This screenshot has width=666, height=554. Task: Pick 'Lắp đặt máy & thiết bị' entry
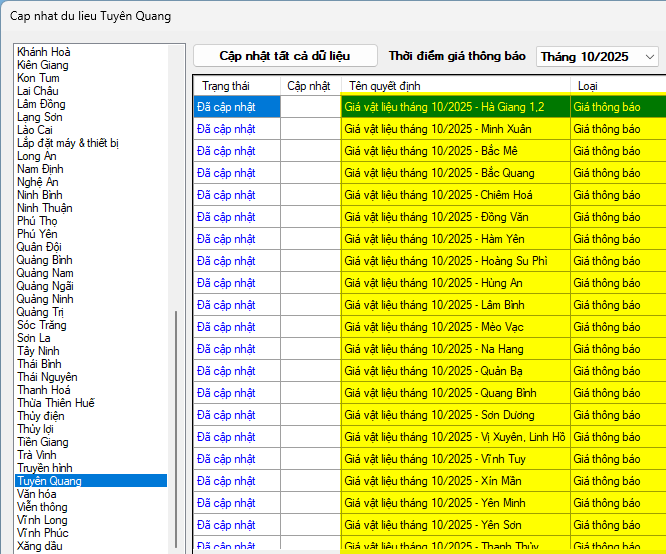[68, 143]
